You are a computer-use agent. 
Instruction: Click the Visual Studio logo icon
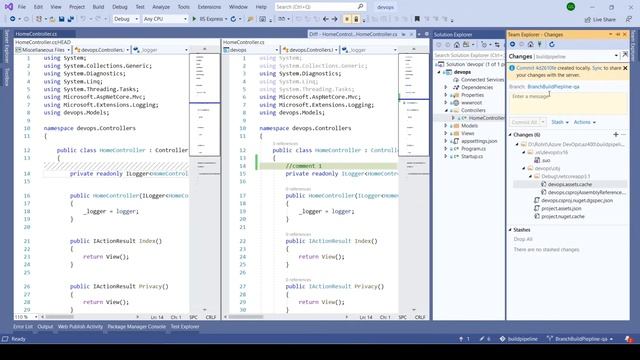(x=9, y=7)
